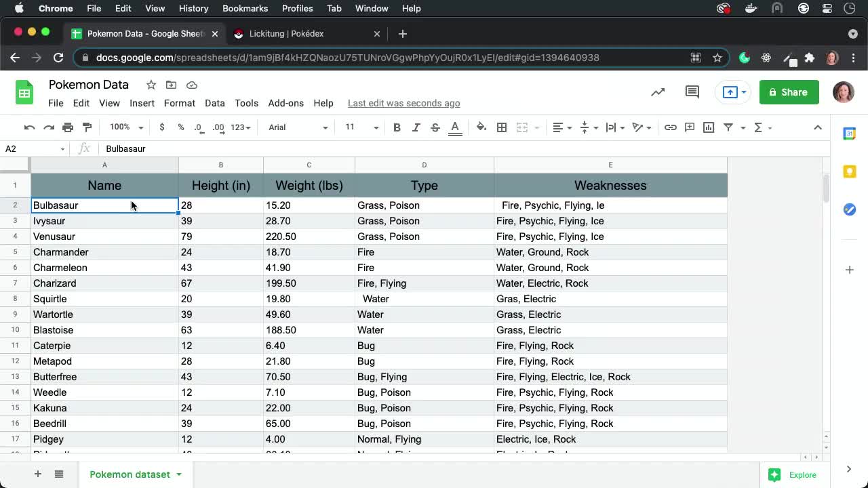This screenshot has width=868, height=488.
Task: Click the merge cells icon
Action: [521, 127]
